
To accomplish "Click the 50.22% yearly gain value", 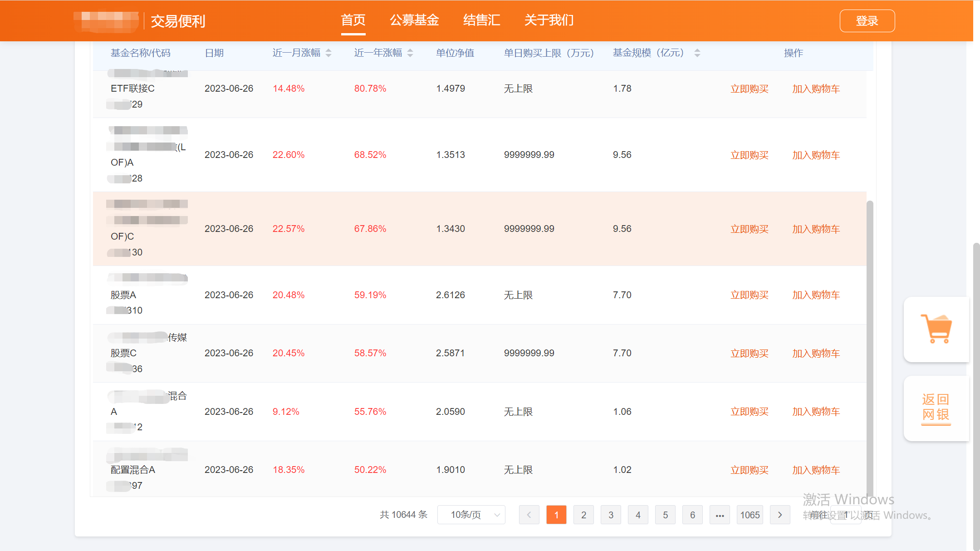I will (x=370, y=470).
